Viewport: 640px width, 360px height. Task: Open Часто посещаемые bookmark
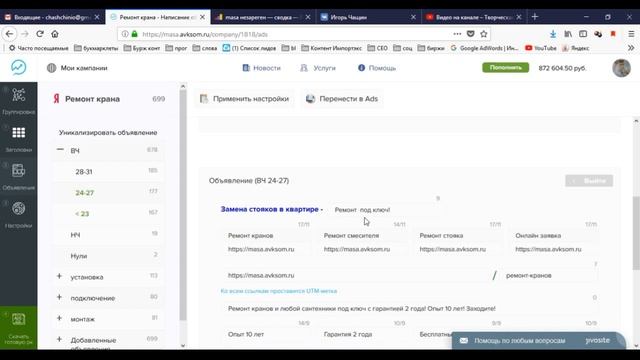pyautogui.click(x=39, y=48)
